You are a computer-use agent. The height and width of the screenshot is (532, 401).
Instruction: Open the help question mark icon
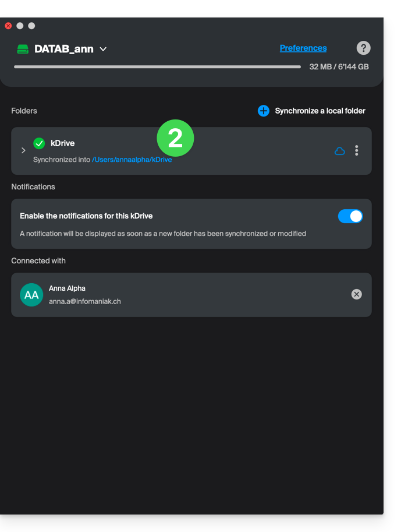tap(363, 48)
